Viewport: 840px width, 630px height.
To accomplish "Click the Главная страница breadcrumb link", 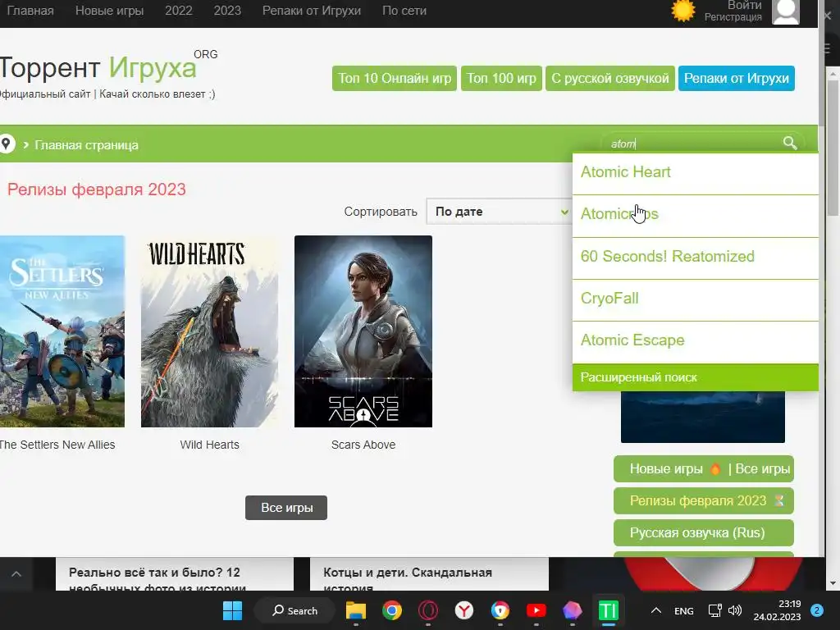I will [x=86, y=145].
